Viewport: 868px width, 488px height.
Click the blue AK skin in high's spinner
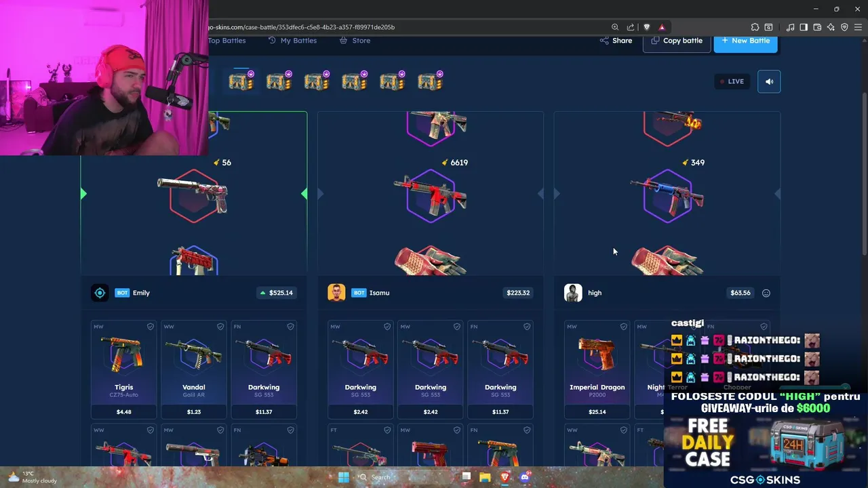667,195
